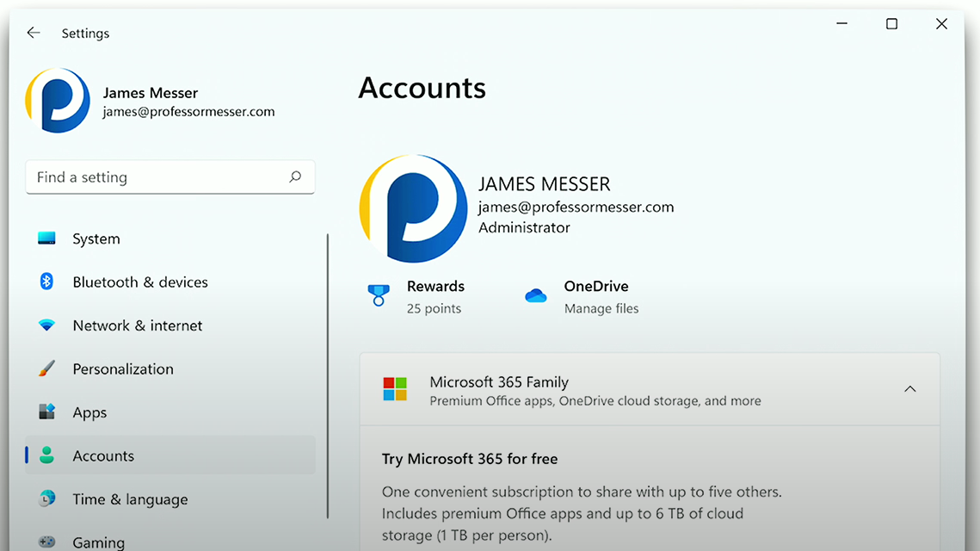Click the Microsoft logo icon

click(395, 389)
